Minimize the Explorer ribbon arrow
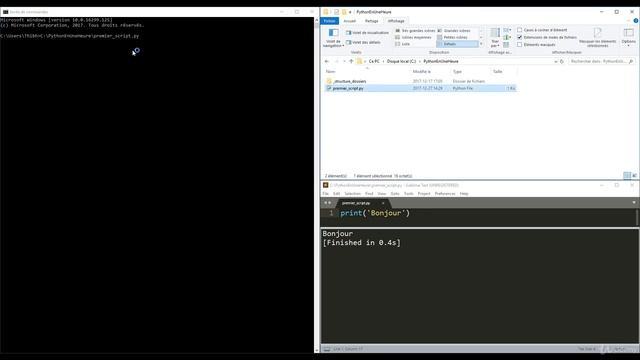This screenshot has height=360, width=640. click(x=629, y=21)
